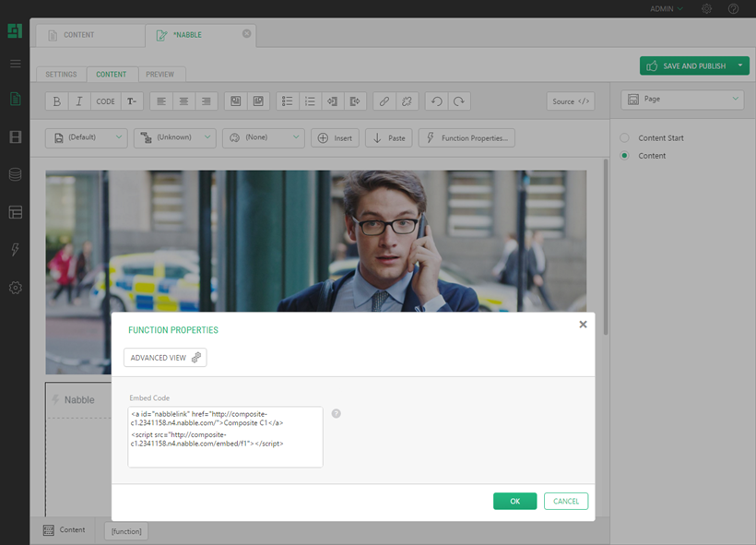This screenshot has height=545, width=756.
Task: Click OK in Function Properties dialog
Action: coord(514,502)
